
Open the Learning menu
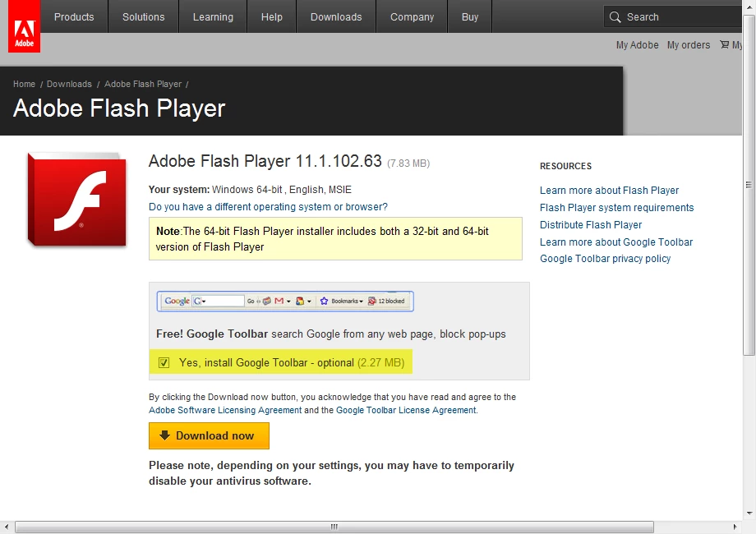click(x=213, y=17)
